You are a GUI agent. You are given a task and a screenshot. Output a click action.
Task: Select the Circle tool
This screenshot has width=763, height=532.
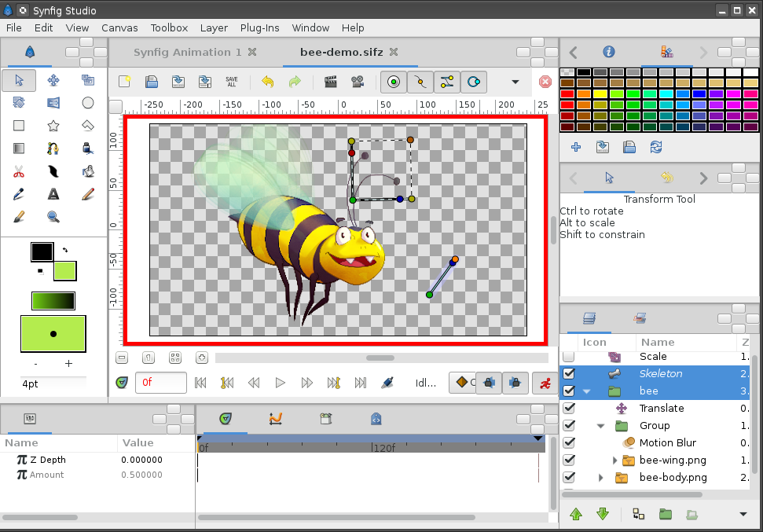(x=87, y=103)
